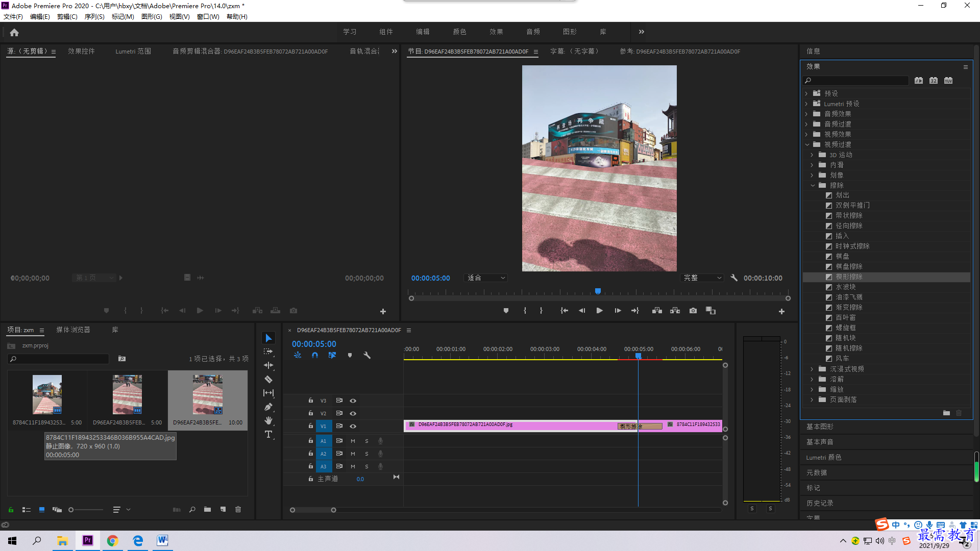
Task: Select the 百叶窗 transition
Action: coord(845,317)
